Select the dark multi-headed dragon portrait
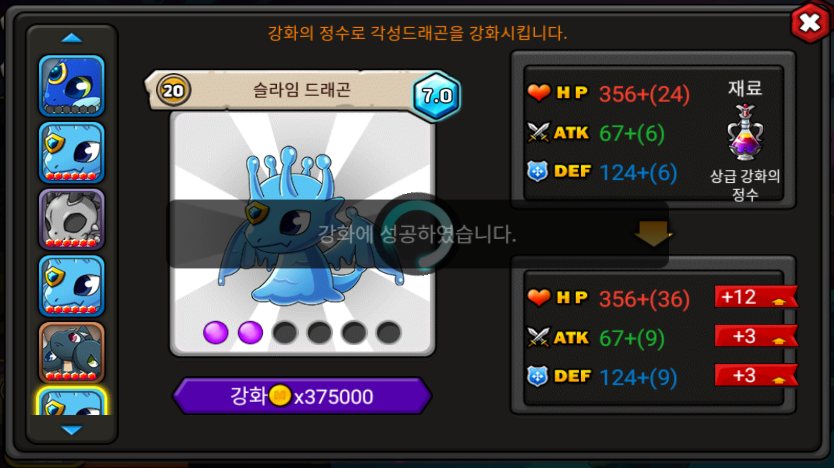This screenshot has width=834, height=468. [71, 353]
